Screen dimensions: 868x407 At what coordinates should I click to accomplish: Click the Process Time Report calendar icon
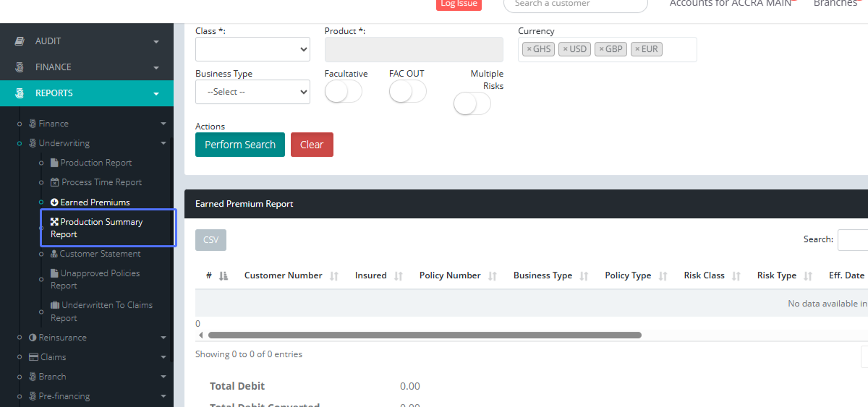[x=55, y=182]
